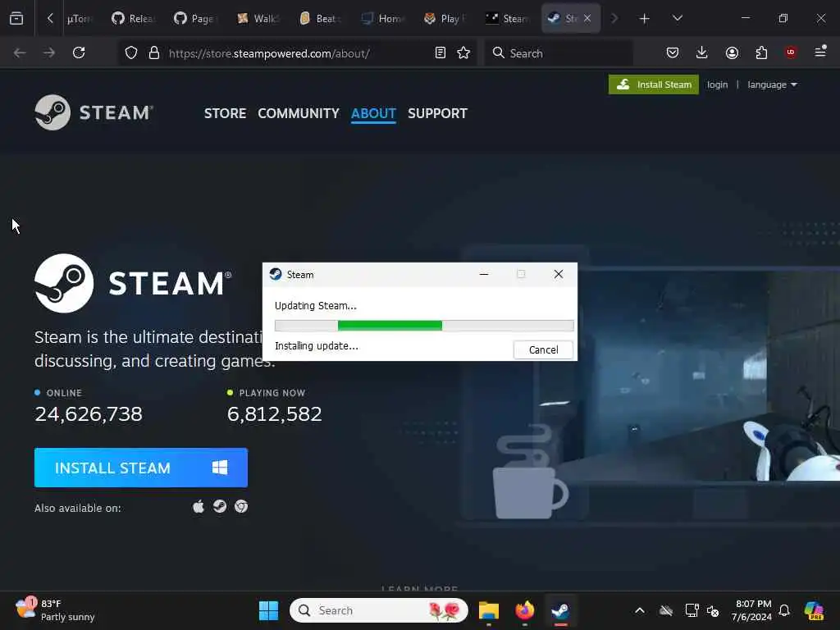
Task: Open the login link
Action: click(717, 84)
